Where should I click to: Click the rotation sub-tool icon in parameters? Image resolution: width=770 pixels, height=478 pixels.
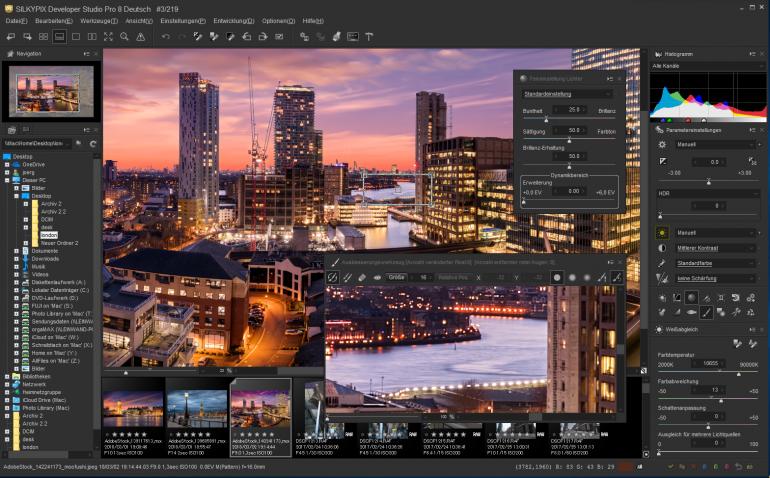coord(736,297)
